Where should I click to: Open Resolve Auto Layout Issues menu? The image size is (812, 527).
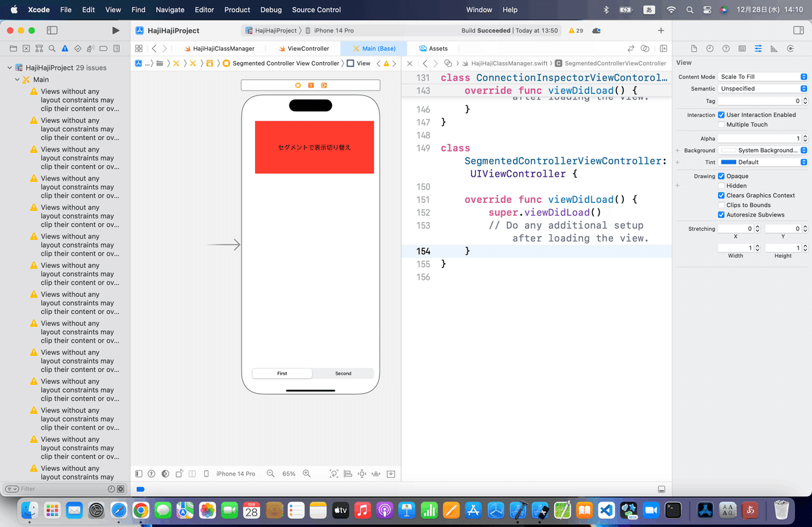(376, 474)
